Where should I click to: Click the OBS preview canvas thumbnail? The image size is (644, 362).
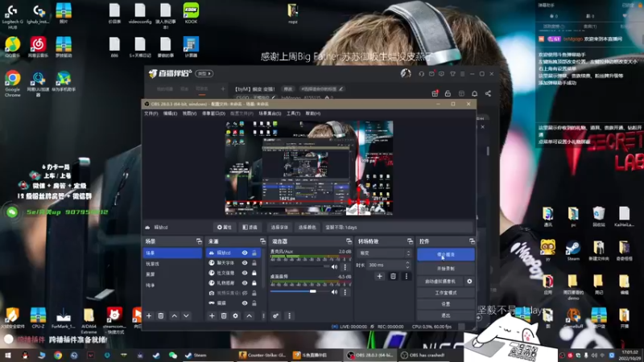pyautogui.click(x=309, y=167)
